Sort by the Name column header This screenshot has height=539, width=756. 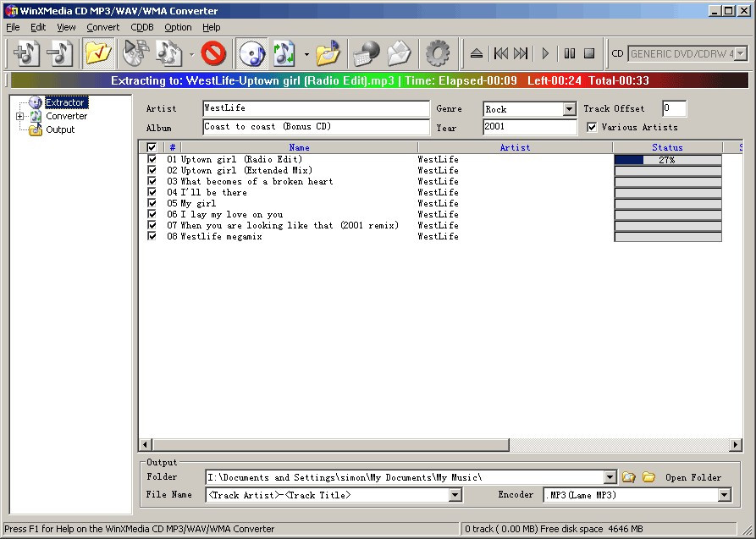point(300,147)
